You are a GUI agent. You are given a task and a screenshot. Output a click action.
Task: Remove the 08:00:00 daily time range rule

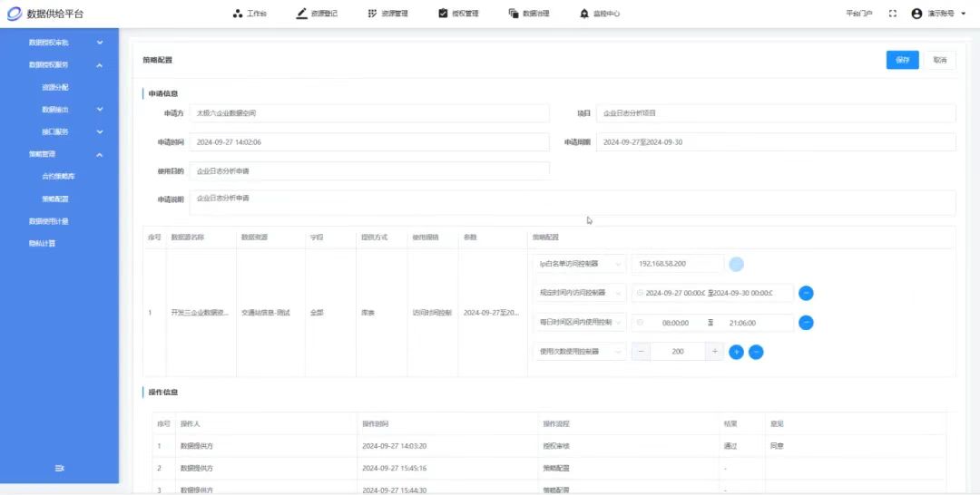point(807,323)
